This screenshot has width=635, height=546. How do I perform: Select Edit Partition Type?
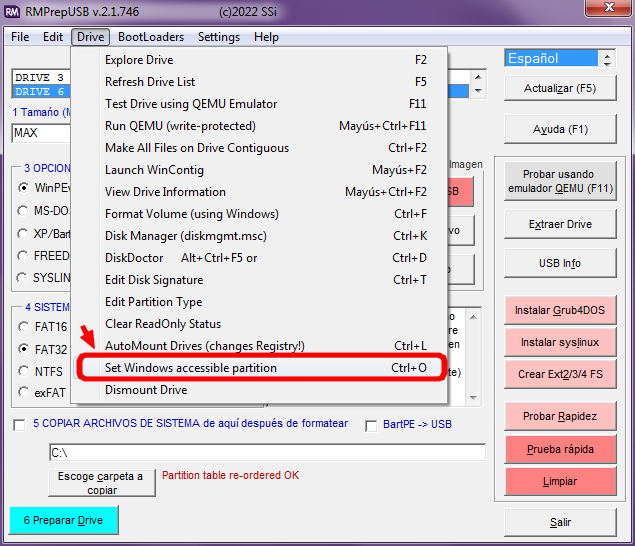(x=260, y=302)
